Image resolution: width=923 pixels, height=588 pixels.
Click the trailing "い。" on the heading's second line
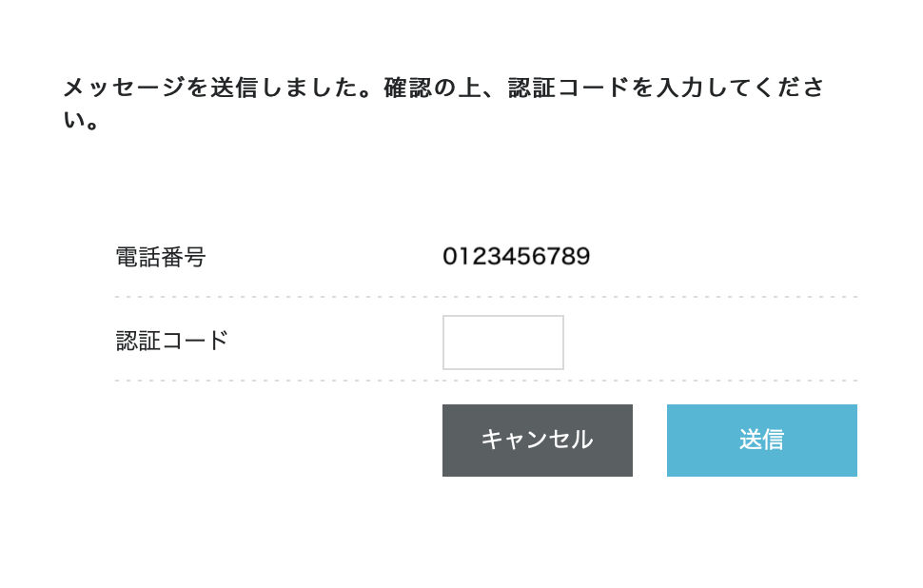point(82,122)
